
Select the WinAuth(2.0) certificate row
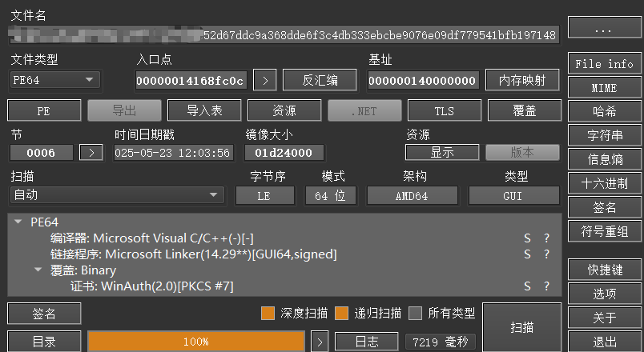pos(151,286)
